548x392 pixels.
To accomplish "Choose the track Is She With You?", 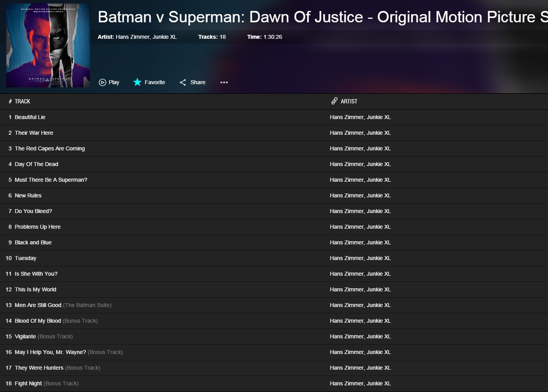I will pyautogui.click(x=36, y=274).
